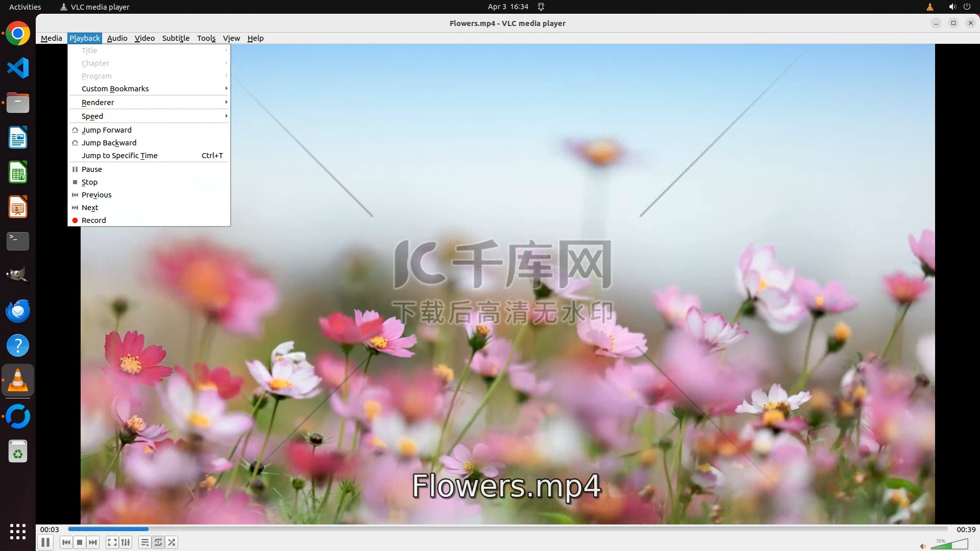Click Jump Forward in Playback menu
The image size is (980, 551).
pos(107,130)
